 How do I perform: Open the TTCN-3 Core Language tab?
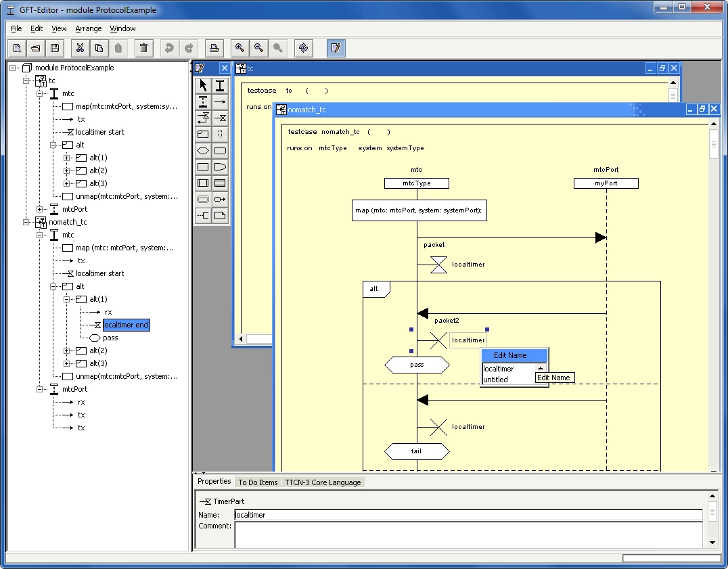[323, 482]
